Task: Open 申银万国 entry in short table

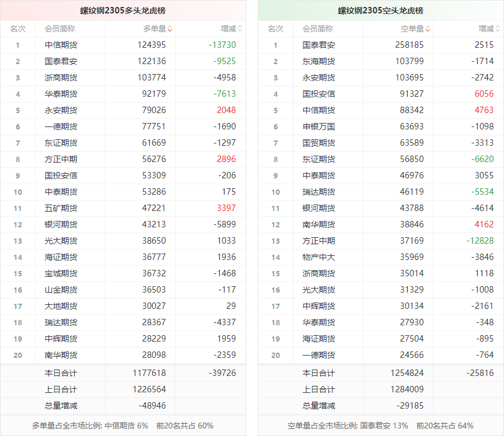Action: coord(318,126)
